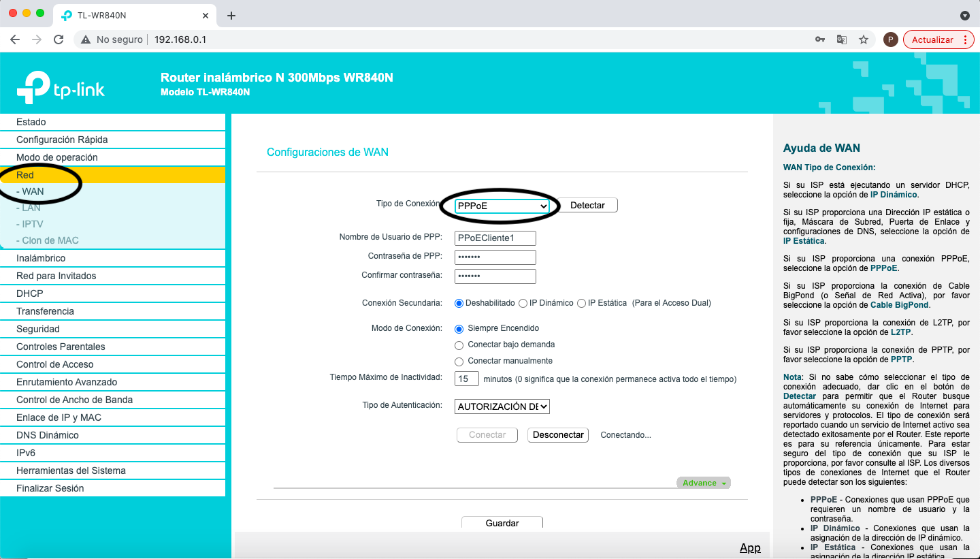This screenshot has height=559, width=980.
Task: Click the saved passwords key icon
Action: point(820,39)
